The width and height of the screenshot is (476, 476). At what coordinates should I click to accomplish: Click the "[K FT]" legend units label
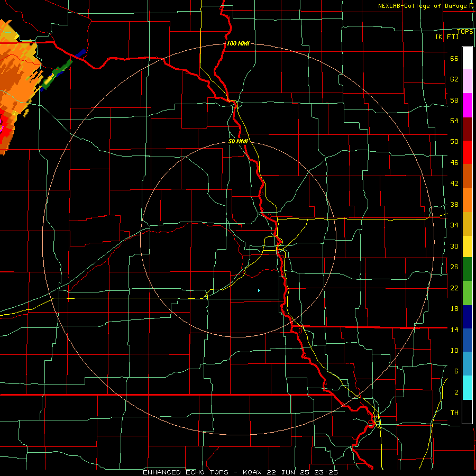tap(447, 36)
